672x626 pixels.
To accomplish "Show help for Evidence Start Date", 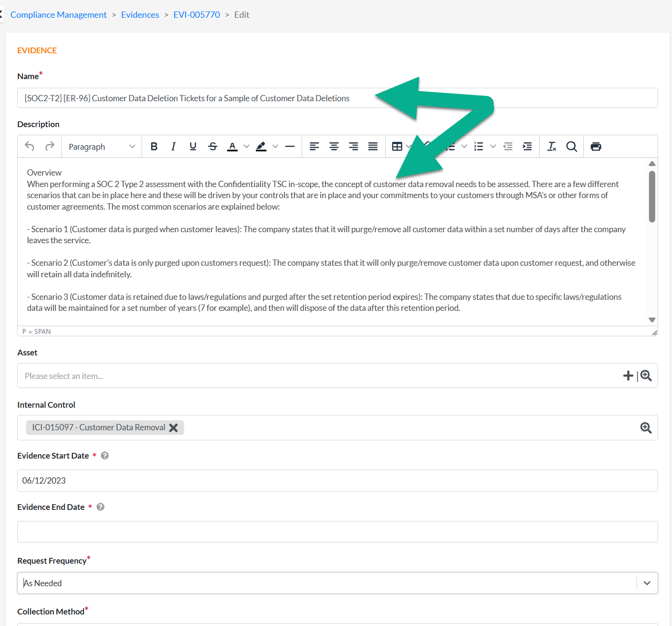I will point(105,456).
